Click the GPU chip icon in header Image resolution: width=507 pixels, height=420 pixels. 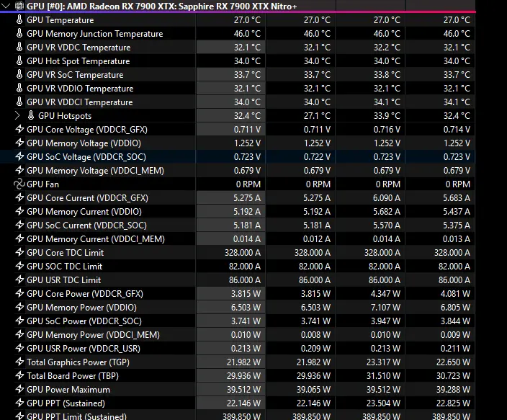pyautogui.click(x=19, y=6)
